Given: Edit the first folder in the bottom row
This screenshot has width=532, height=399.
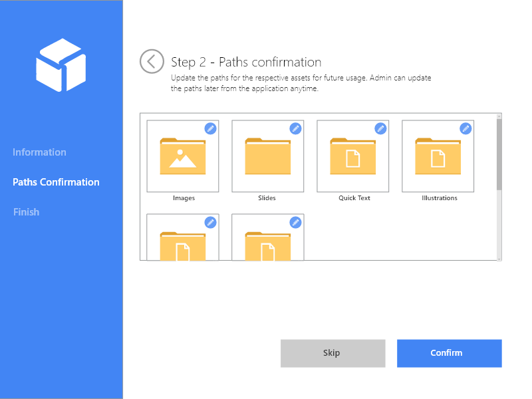Looking at the screenshot, I should pos(210,222).
